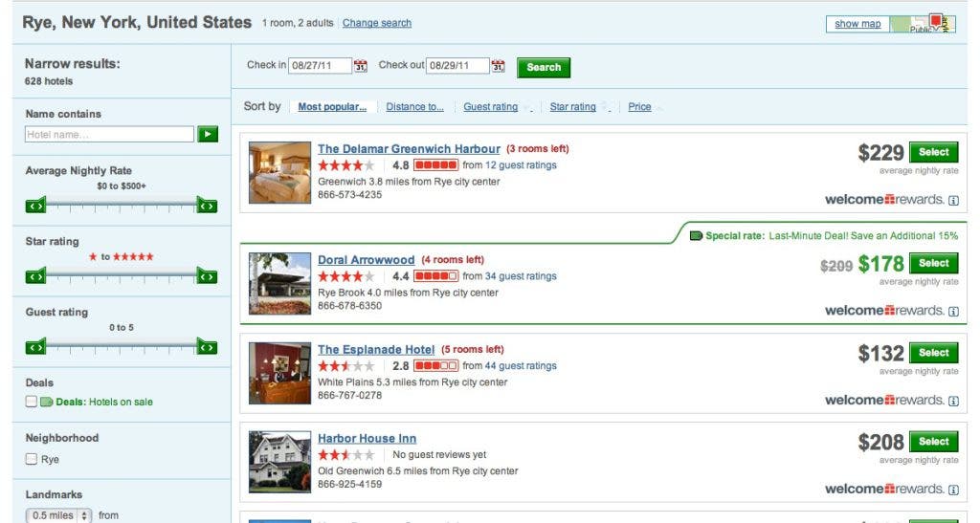Click 'Last-Minute Deal! Save an Additional 15%' text

[x=863, y=236]
